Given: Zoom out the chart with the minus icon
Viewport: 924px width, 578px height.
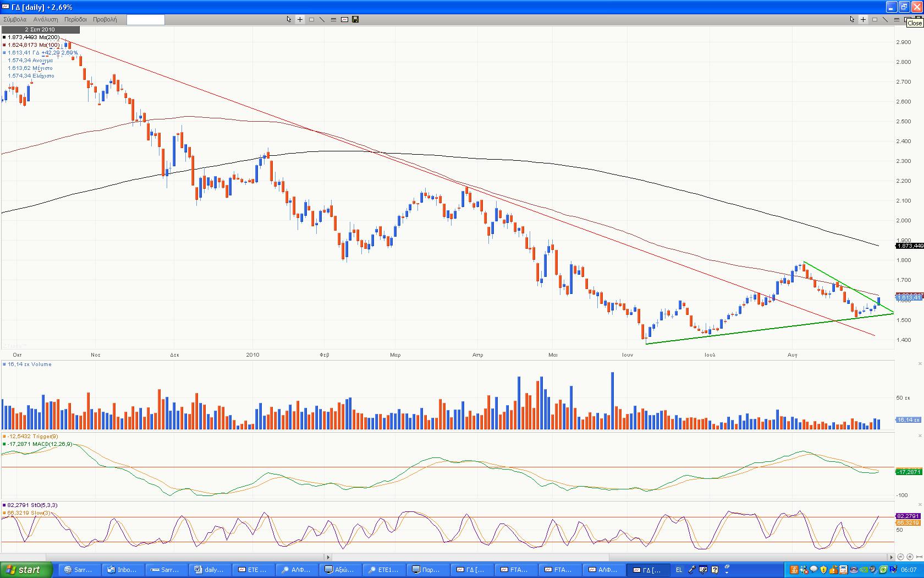Looking at the screenshot, I should point(900,557).
